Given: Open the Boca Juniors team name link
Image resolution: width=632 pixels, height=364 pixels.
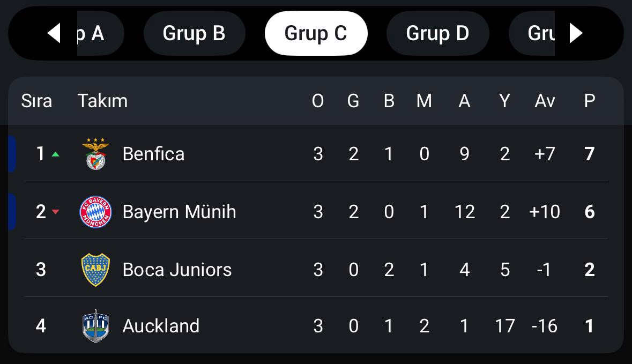Looking at the screenshot, I should pyautogui.click(x=177, y=270).
